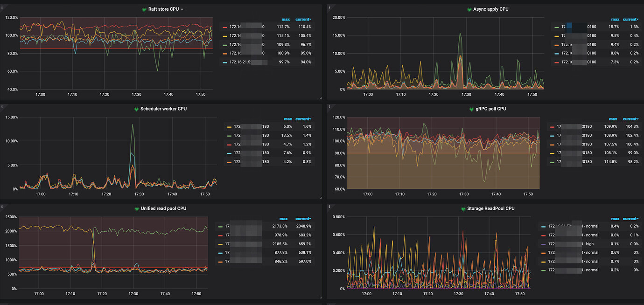This screenshot has width=644, height=305.
Task: Click the current sort arrow in Async apply CPU legend
Action: coord(630,19)
